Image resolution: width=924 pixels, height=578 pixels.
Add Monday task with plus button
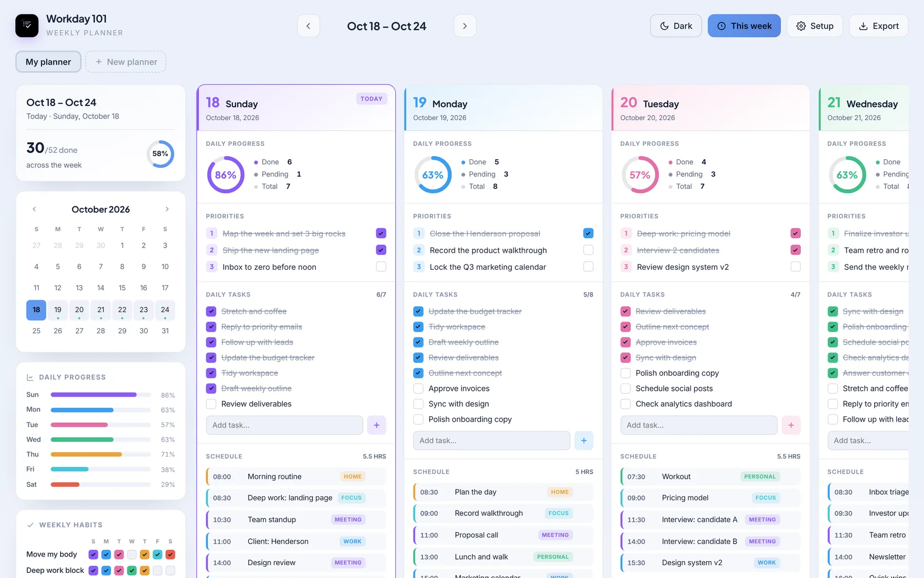tap(584, 440)
